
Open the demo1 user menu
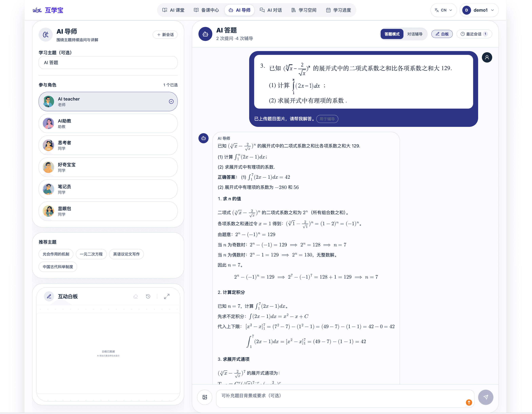coord(479,10)
